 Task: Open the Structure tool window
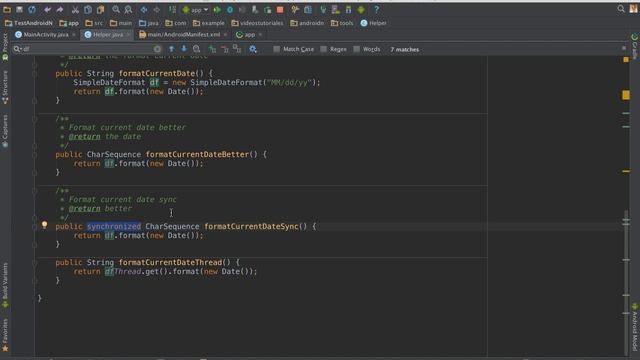[x=5, y=87]
